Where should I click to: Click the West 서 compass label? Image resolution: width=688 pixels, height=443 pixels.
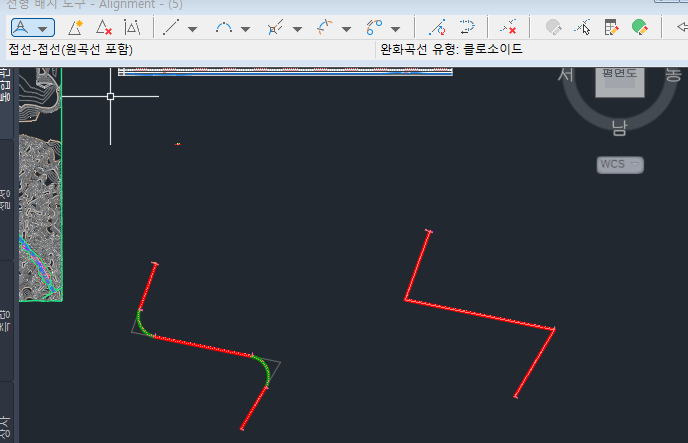(564, 75)
